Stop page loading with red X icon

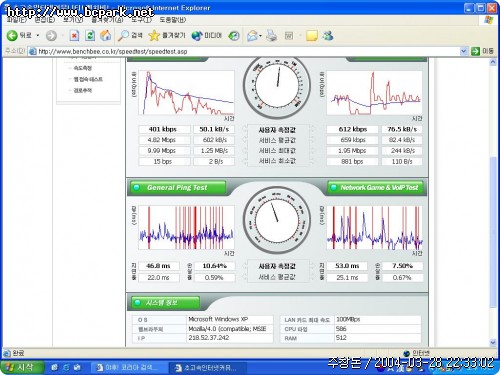coord(74,36)
